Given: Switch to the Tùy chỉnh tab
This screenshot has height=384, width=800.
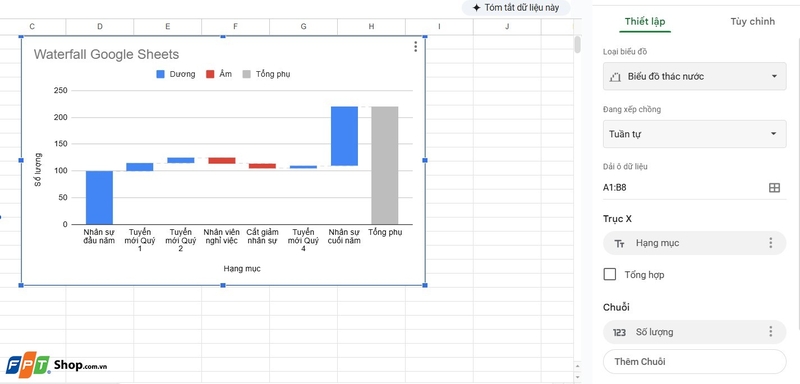Looking at the screenshot, I should coord(753,21).
